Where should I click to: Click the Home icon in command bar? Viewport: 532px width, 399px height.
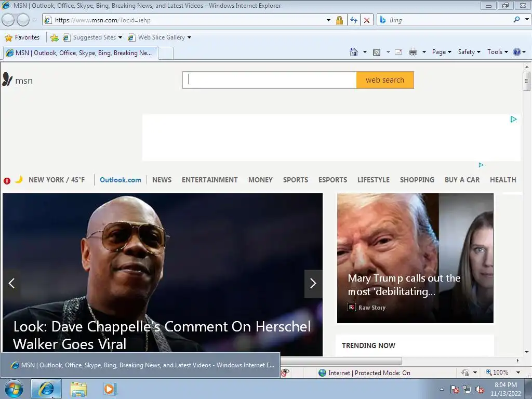[353, 52]
